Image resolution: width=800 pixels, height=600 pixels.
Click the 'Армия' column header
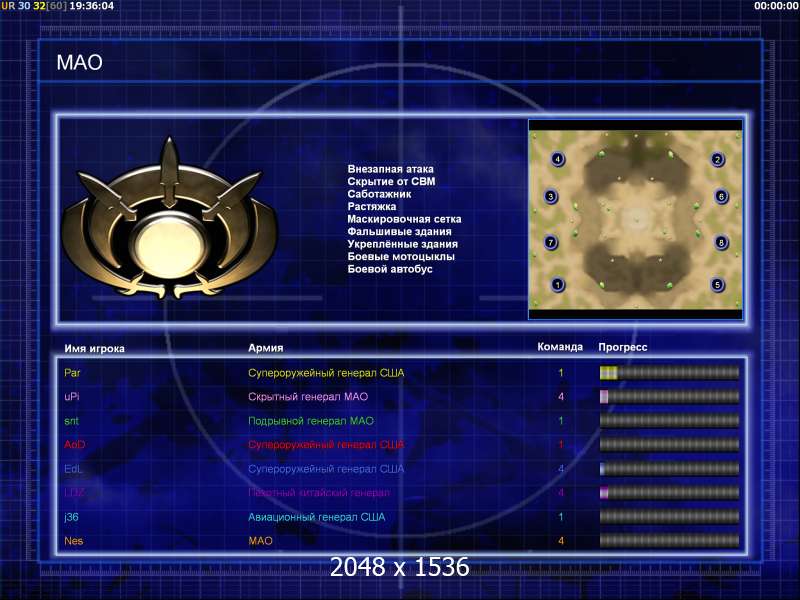[x=265, y=348]
